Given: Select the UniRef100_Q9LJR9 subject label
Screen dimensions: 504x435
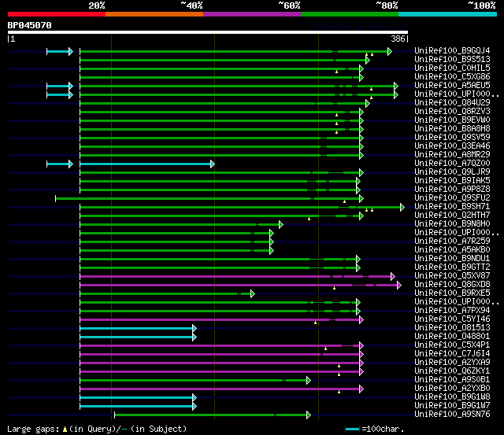Looking at the screenshot, I should [x=452, y=172].
